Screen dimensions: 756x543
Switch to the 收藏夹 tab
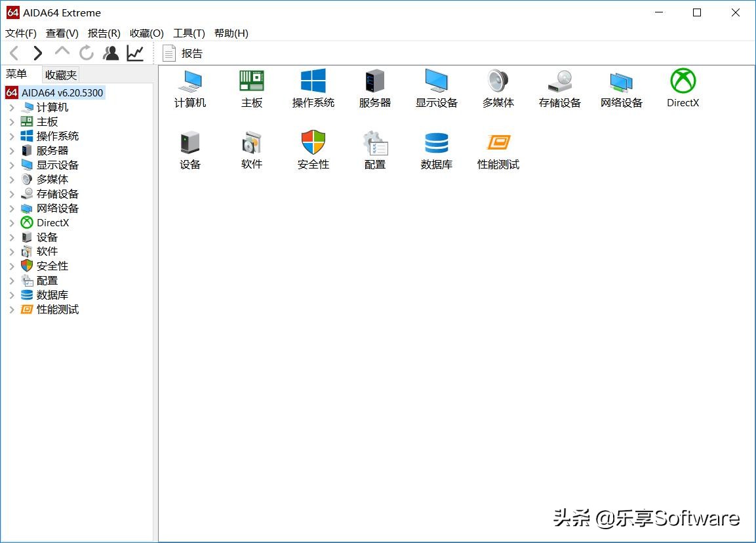[x=60, y=74]
